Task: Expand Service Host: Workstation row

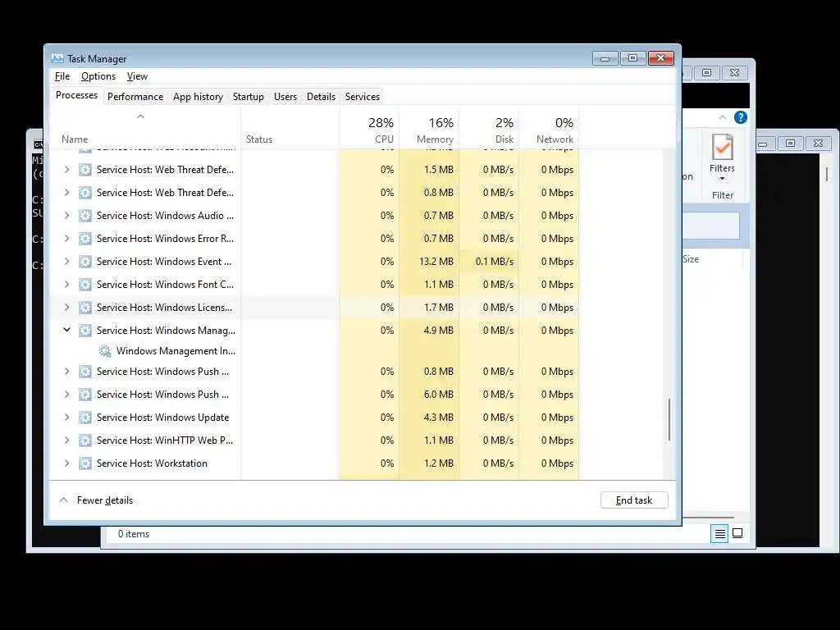Action: pyautogui.click(x=66, y=463)
